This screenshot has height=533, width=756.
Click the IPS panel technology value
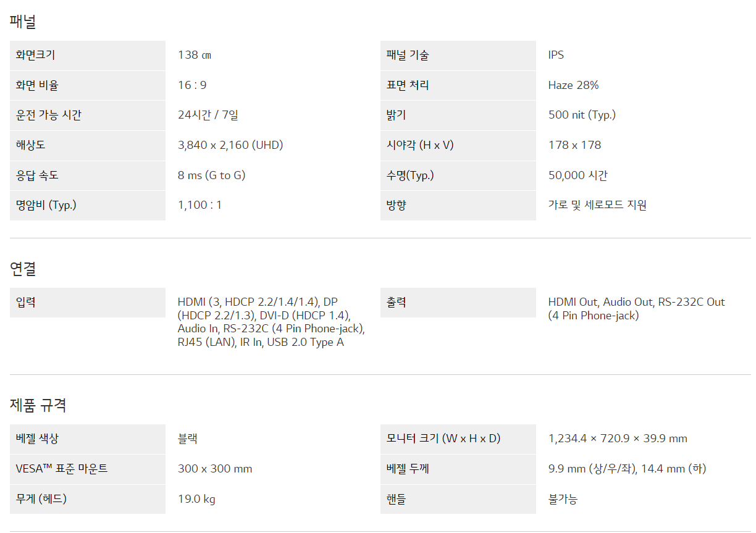[x=556, y=55]
